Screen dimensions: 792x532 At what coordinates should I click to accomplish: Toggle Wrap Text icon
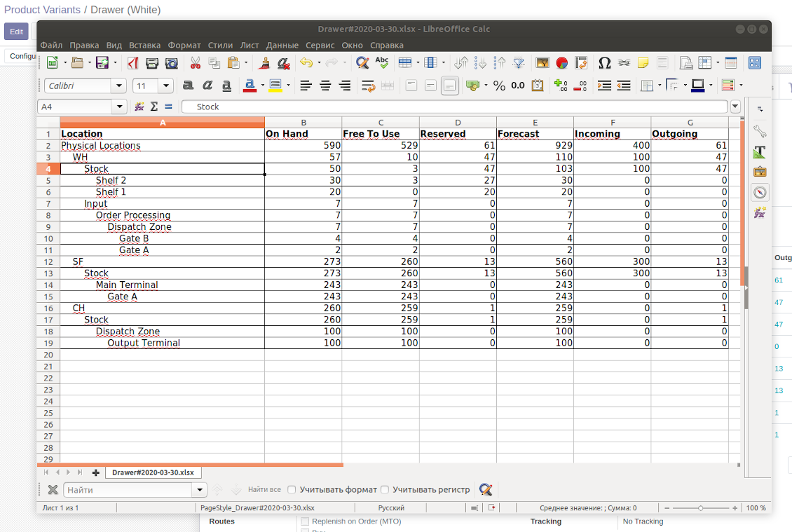pyautogui.click(x=368, y=86)
